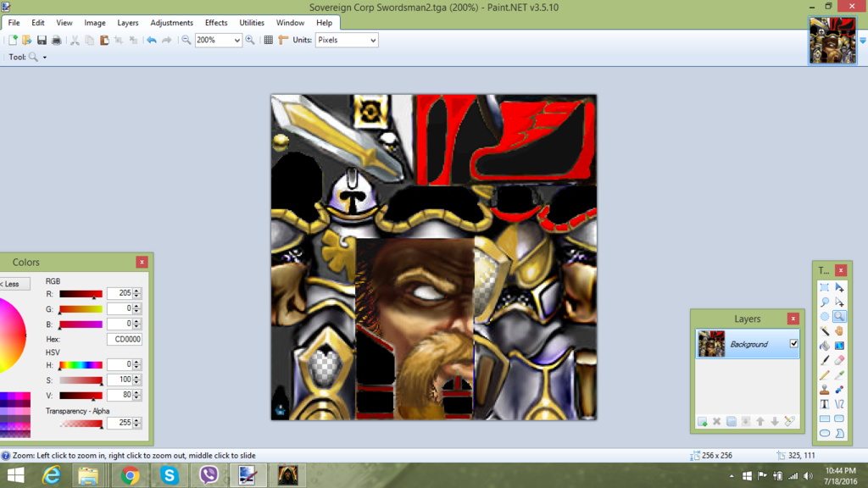Open Skype from the taskbar
The height and width of the screenshot is (488, 868).
170,475
